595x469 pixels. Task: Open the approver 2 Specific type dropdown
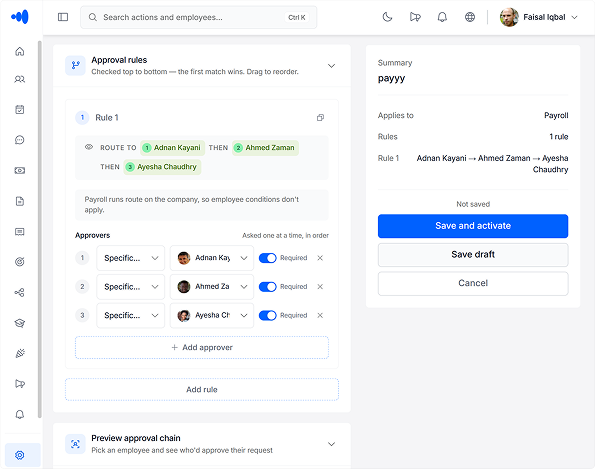click(131, 286)
